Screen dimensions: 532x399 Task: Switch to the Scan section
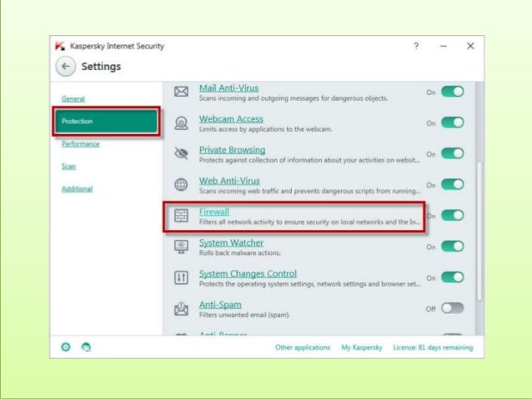point(68,167)
